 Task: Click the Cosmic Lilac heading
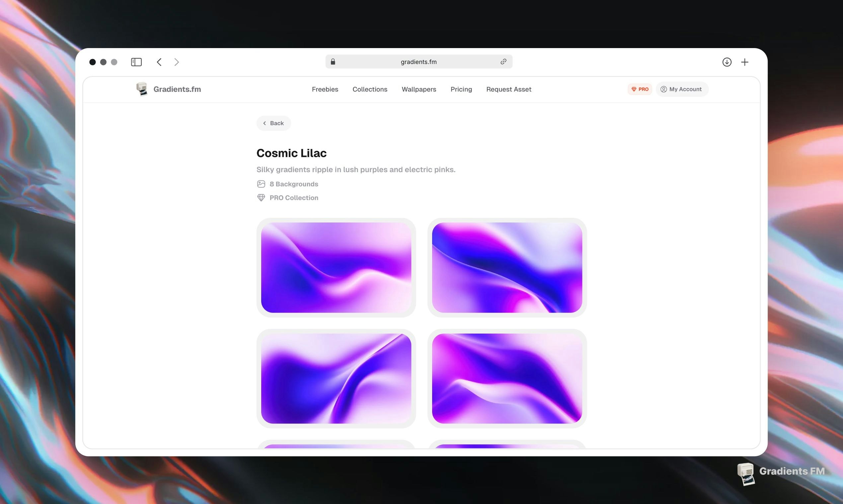(291, 153)
